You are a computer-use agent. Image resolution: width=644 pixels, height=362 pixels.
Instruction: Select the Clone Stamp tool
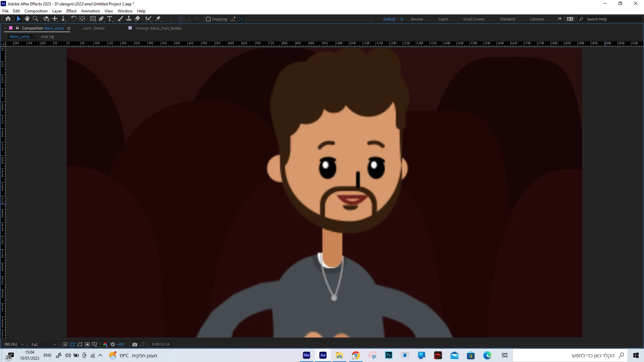[129, 19]
